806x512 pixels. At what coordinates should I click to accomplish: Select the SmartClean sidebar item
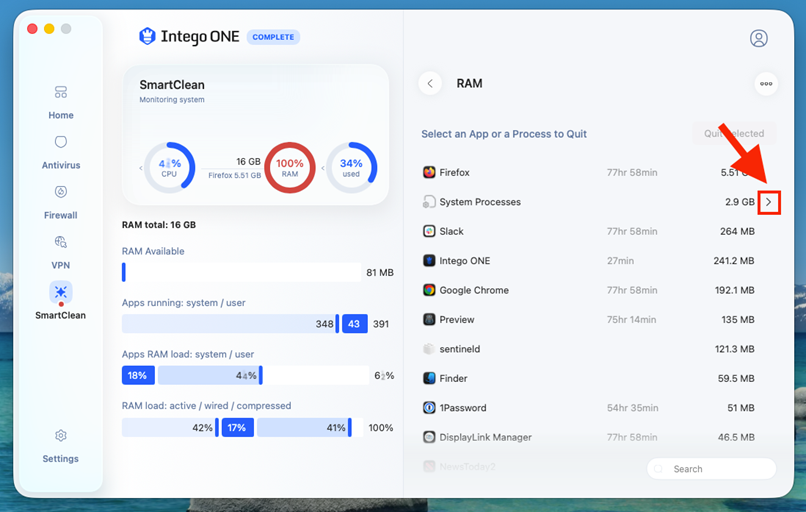61,301
